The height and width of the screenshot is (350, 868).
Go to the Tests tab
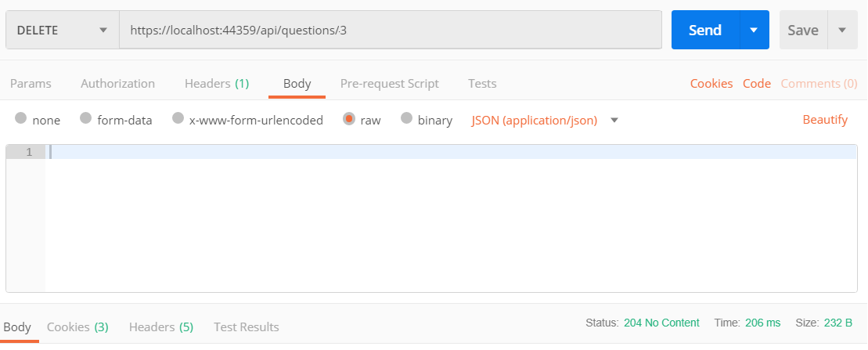(482, 84)
